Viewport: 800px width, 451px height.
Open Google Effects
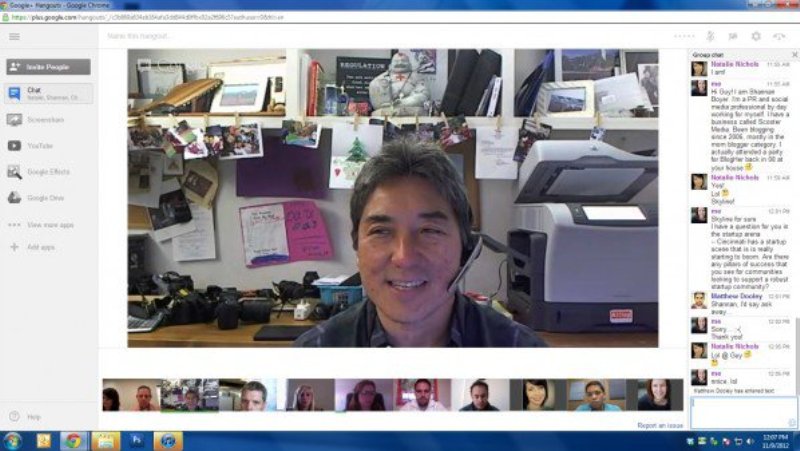46,172
